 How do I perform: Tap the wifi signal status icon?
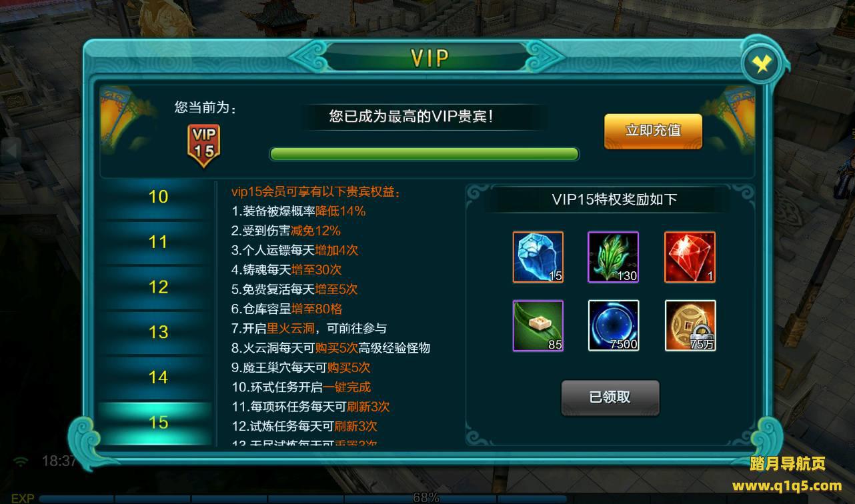click(21, 461)
